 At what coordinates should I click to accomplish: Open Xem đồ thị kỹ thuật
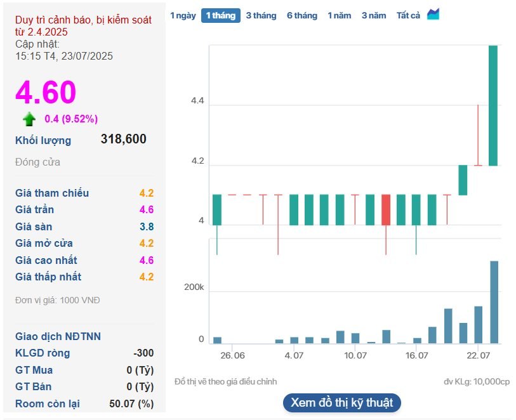pos(341,402)
